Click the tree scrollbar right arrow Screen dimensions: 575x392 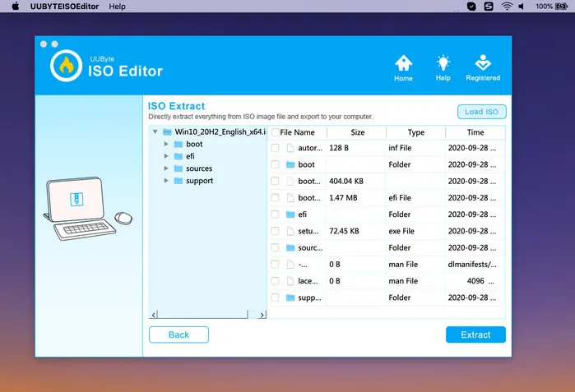(x=262, y=314)
